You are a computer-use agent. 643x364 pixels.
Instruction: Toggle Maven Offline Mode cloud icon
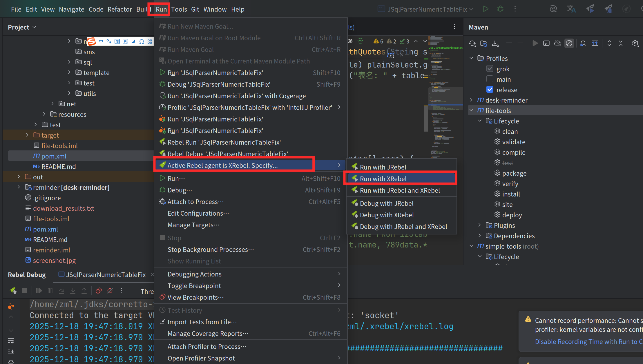(x=557, y=43)
